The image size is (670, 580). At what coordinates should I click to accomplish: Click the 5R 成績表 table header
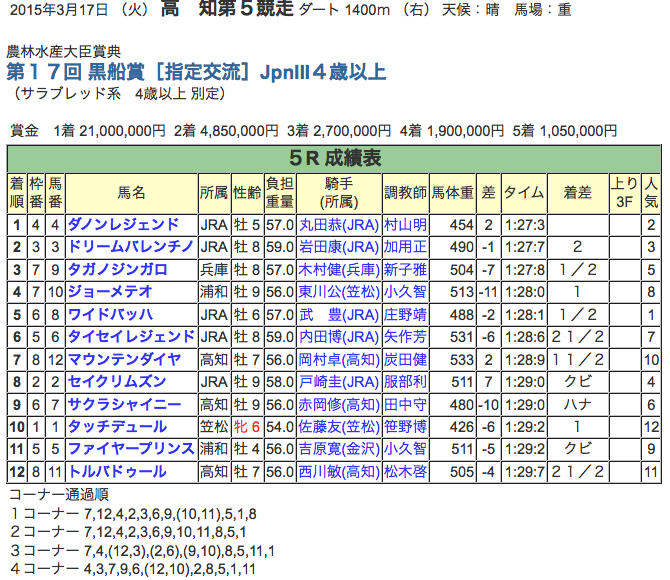[x=334, y=158]
